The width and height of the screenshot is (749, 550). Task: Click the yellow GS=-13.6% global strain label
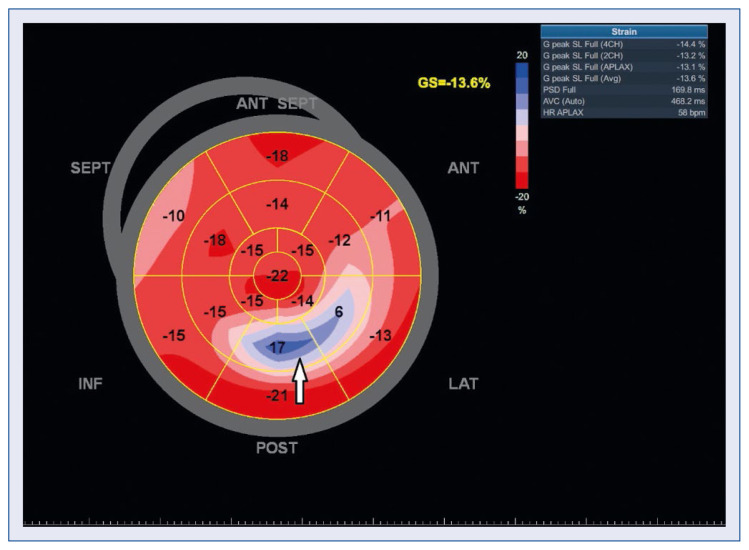coord(455,83)
